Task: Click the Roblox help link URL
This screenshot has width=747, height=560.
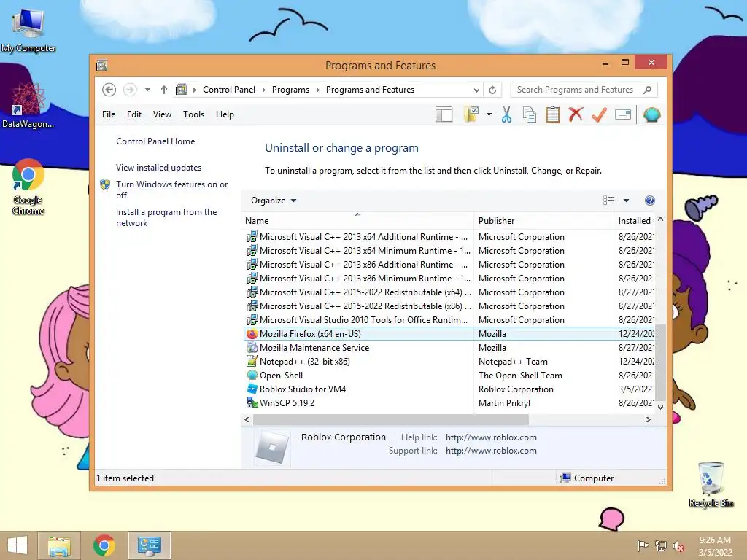Action: [x=491, y=437]
